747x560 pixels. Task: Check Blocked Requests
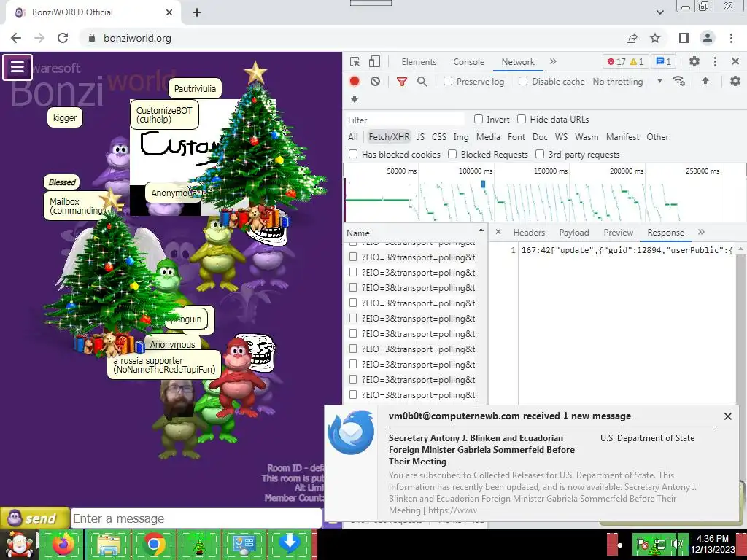point(452,154)
